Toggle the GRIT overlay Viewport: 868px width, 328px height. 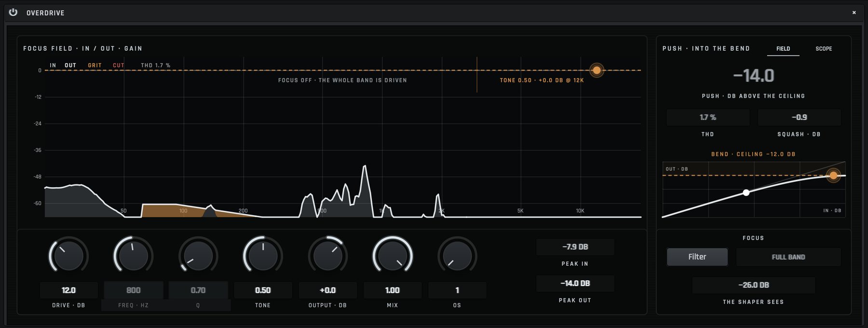pyautogui.click(x=95, y=65)
